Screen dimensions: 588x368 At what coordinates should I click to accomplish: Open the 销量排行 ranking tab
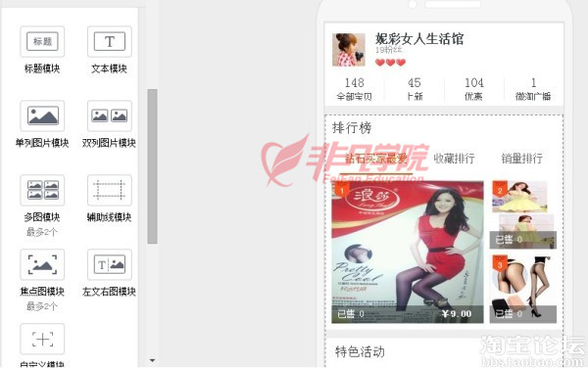coord(521,159)
